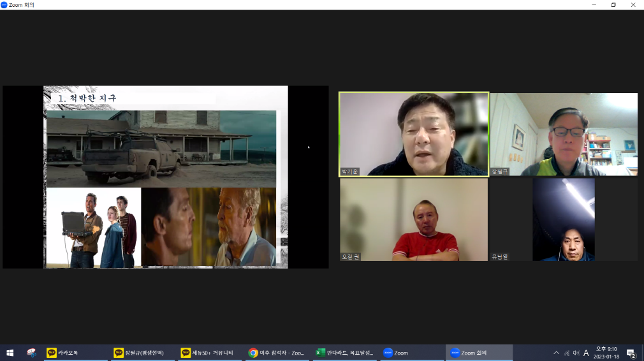Toggle the IME input mode 'A' indicator

coord(586,353)
